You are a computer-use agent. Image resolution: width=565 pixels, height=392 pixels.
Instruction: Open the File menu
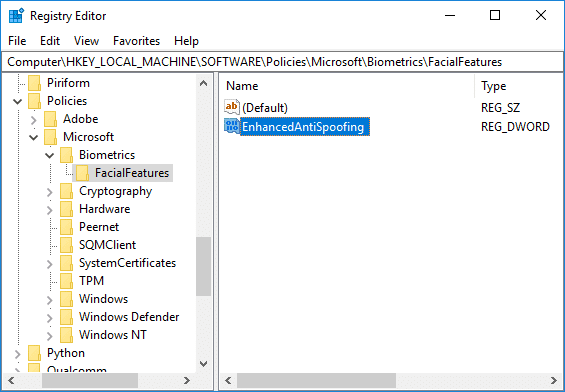[x=17, y=41]
